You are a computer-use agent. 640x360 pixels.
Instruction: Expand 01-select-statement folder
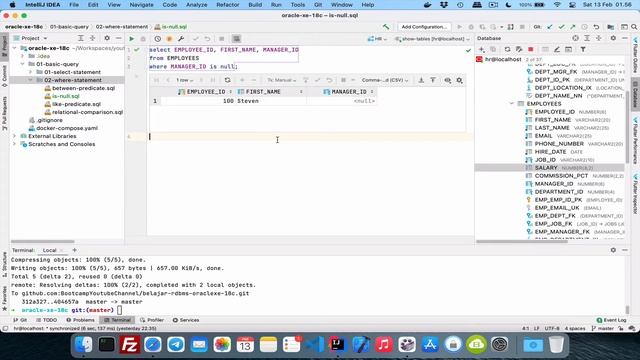coord(31,72)
